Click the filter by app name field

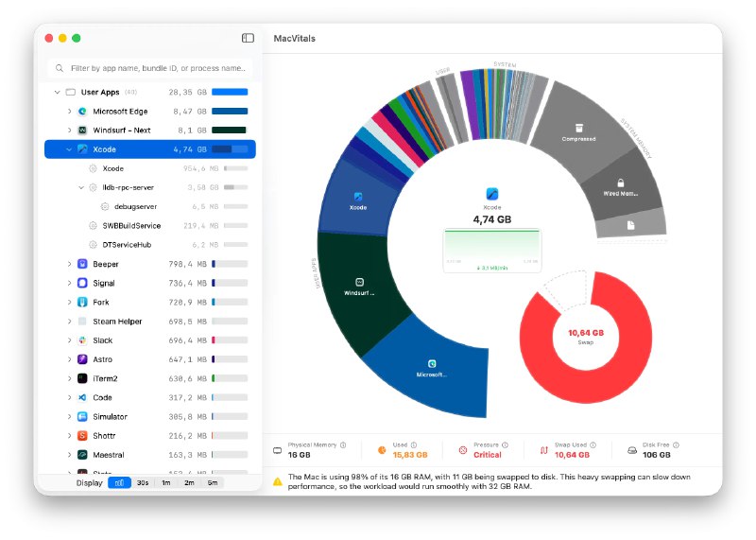[150, 68]
